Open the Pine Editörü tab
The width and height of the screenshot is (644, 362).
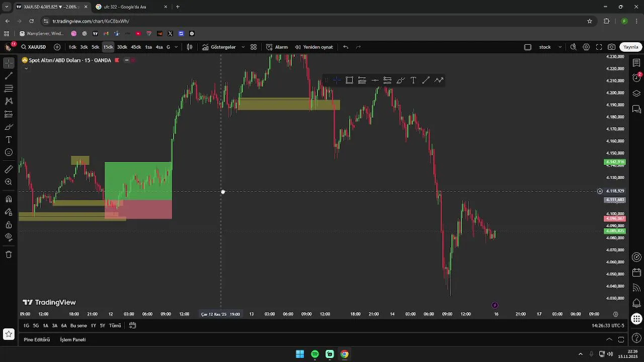click(37, 339)
